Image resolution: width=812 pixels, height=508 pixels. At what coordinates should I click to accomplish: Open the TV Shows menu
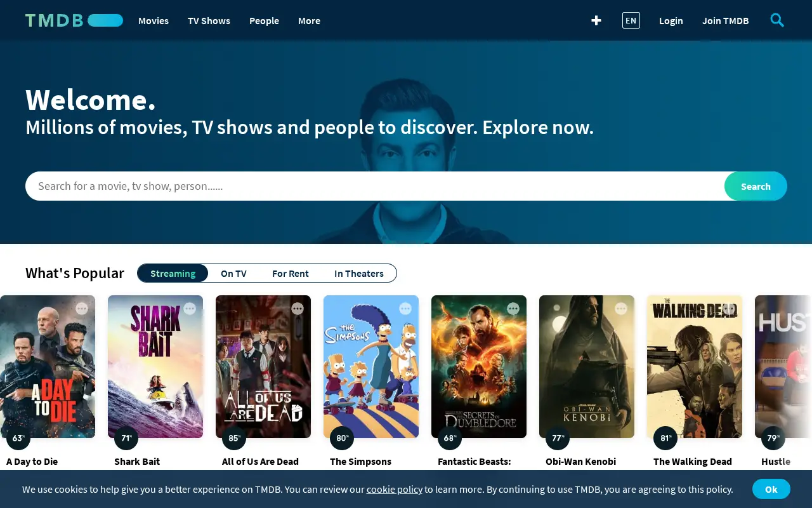209,20
